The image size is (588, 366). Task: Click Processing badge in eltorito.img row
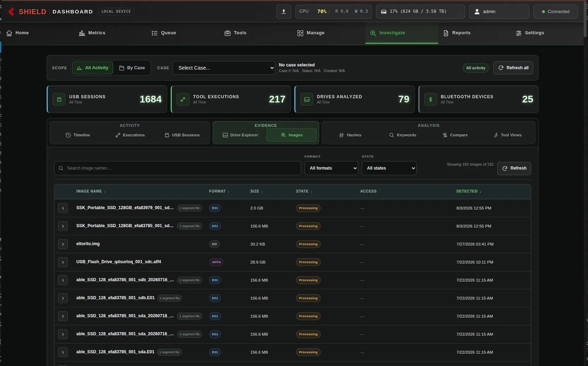(308, 244)
